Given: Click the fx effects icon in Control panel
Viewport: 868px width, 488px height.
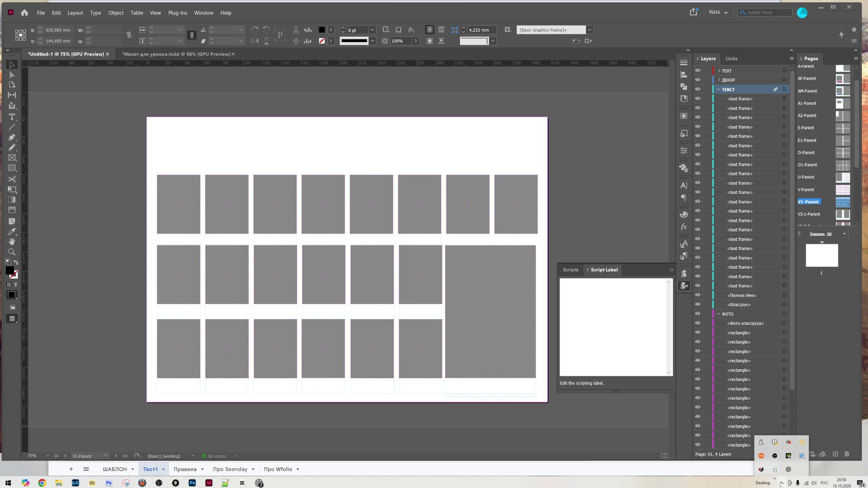Looking at the screenshot, I should tap(411, 30).
